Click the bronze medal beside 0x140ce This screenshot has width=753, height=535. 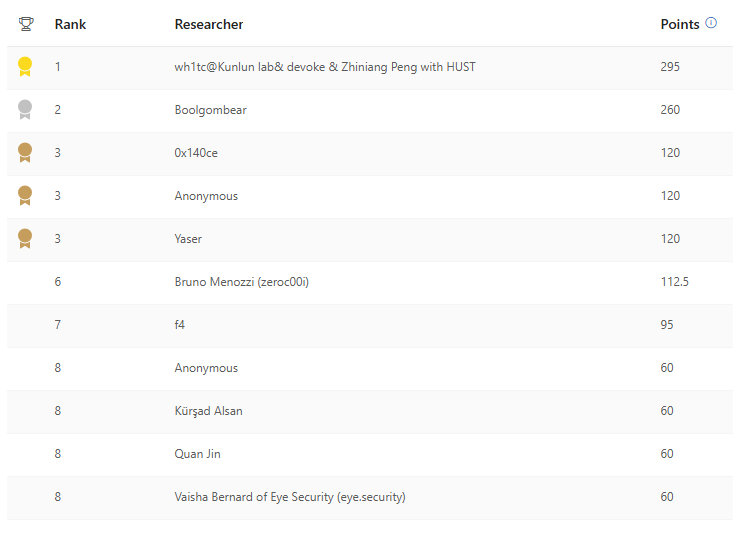pyautogui.click(x=25, y=153)
